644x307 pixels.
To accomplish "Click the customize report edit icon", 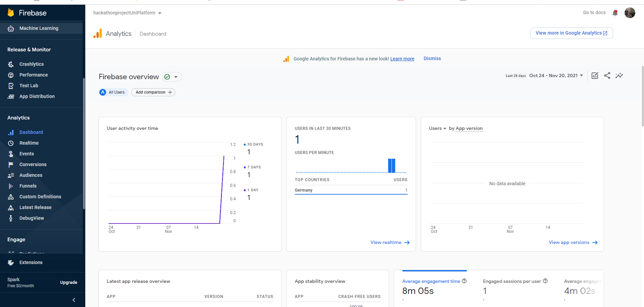I will pos(595,75).
